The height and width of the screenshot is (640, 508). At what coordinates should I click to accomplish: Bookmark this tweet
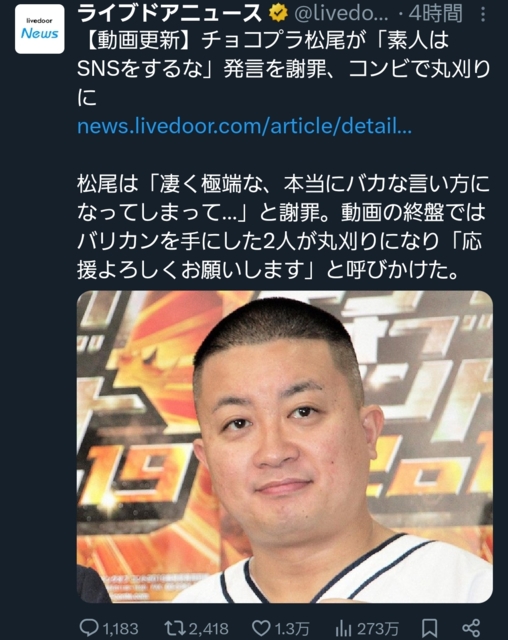[430, 628]
